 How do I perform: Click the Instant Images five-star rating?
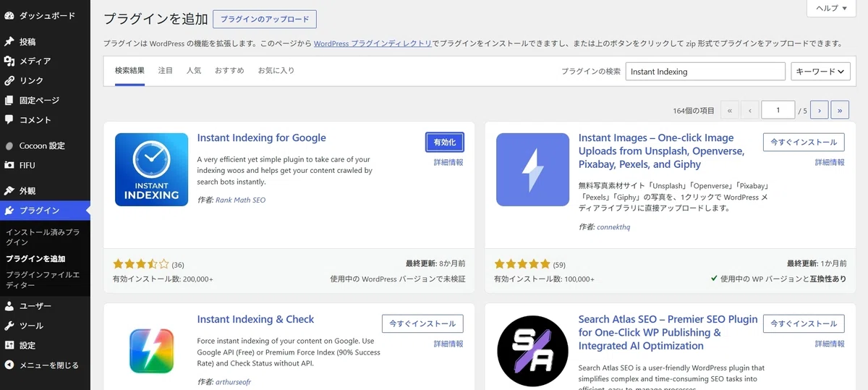(x=522, y=264)
